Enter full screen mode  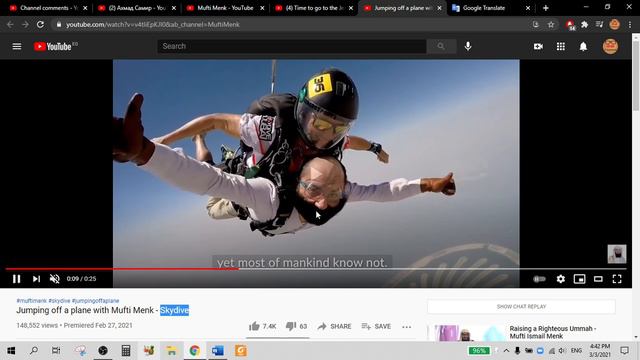pyautogui.click(x=617, y=279)
